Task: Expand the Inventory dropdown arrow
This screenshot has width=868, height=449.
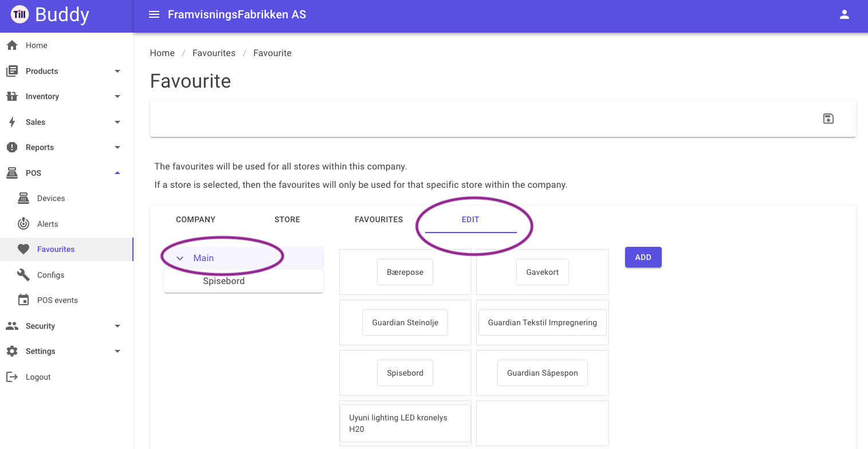Action: point(117,96)
